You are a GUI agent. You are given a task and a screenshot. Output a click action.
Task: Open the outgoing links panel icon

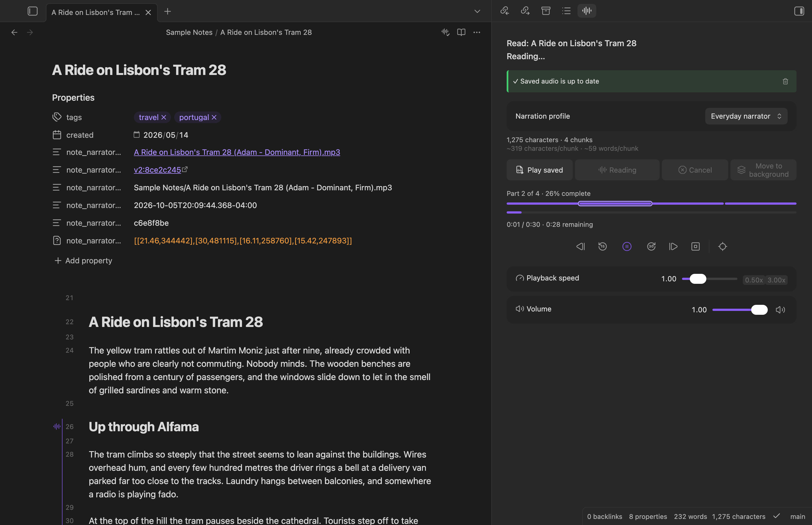525,11
